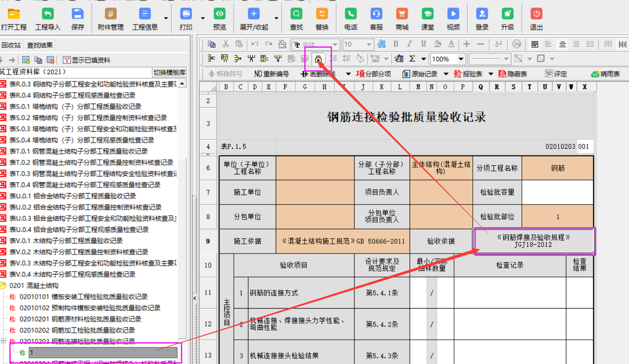Toggle bold formatting B

(x=396, y=44)
